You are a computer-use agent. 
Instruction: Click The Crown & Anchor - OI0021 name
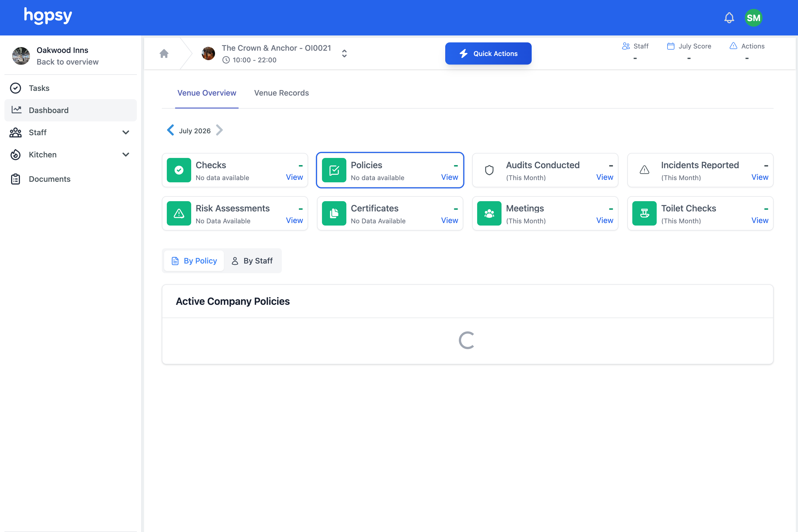point(276,48)
